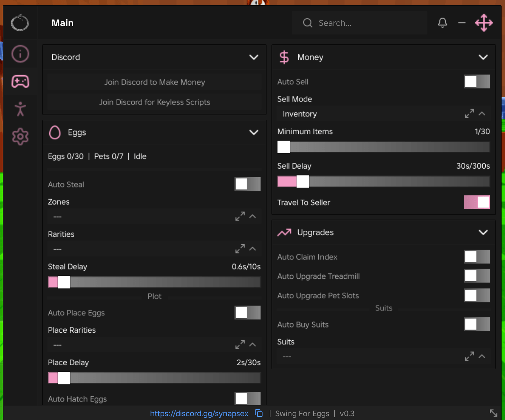Image resolution: width=505 pixels, height=420 pixels.
Task: Open the Zones dropdown
Action: [x=154, y=217]
